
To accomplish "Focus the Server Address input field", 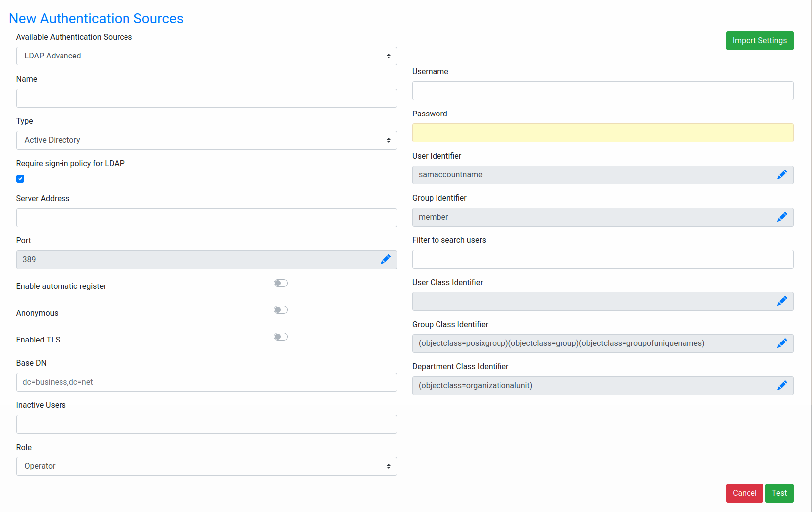I will pyautogui.click(x=206, y=218).
